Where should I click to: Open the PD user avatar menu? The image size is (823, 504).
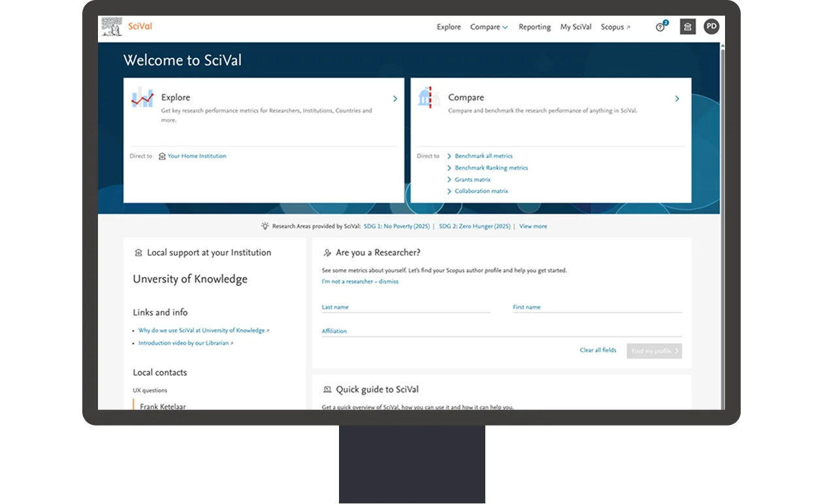pyautogui.click(x=711, y=27)
